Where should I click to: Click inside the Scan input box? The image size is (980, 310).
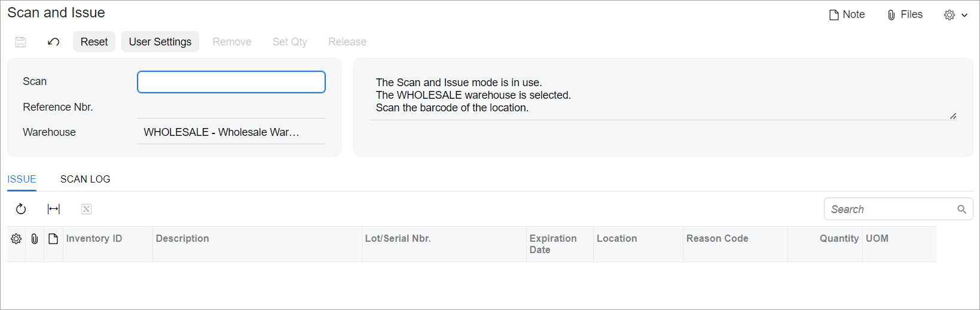click(x=231, y=82)
